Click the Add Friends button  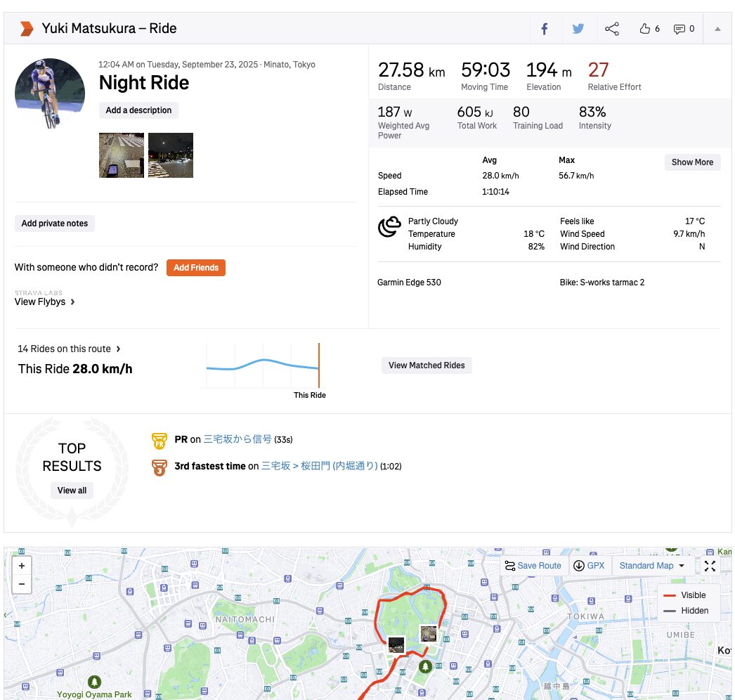[195, 268]
